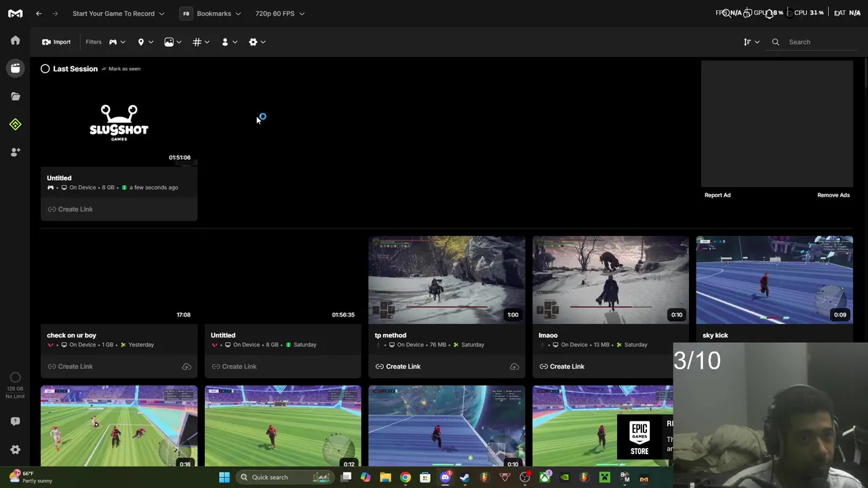Click the check on ur boy title
This screenshot has height=488, width=868.
click(71, 335)
